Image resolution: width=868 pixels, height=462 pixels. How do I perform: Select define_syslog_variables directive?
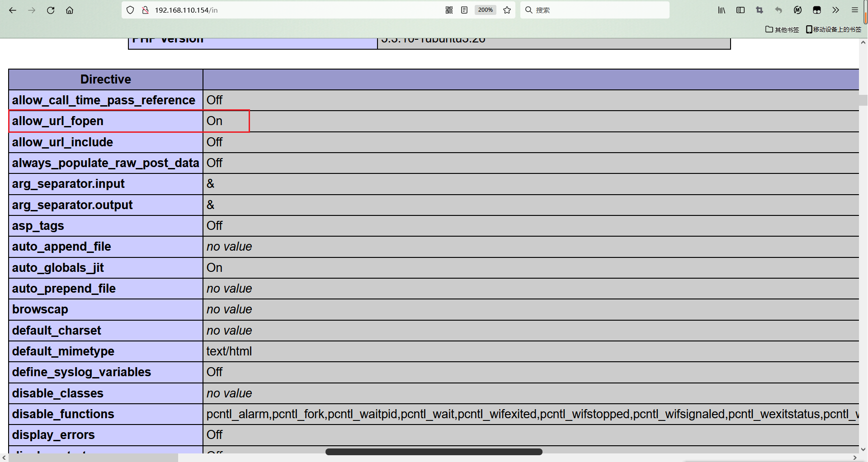click(81, 372)
